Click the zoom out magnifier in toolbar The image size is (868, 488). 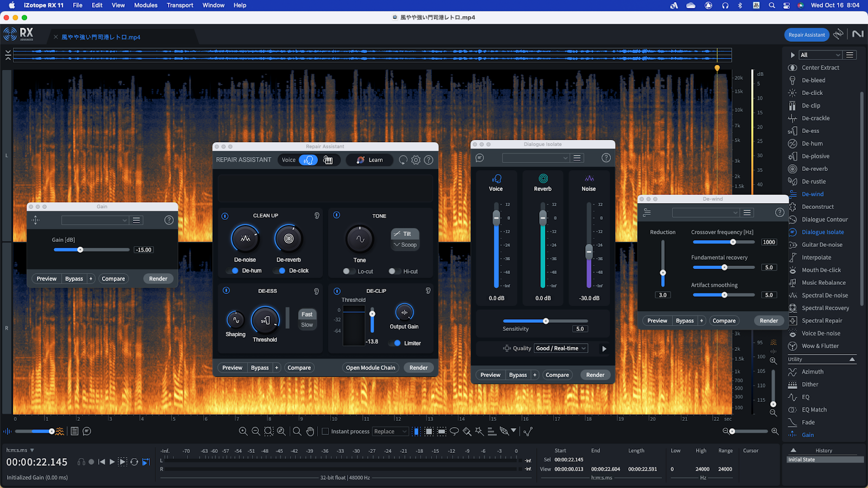click(256, 432)
